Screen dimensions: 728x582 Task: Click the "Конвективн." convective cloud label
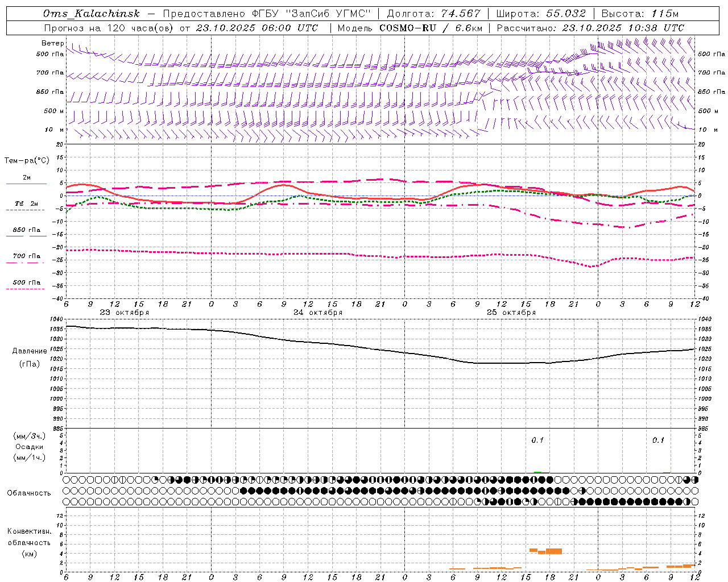point(29,531)
